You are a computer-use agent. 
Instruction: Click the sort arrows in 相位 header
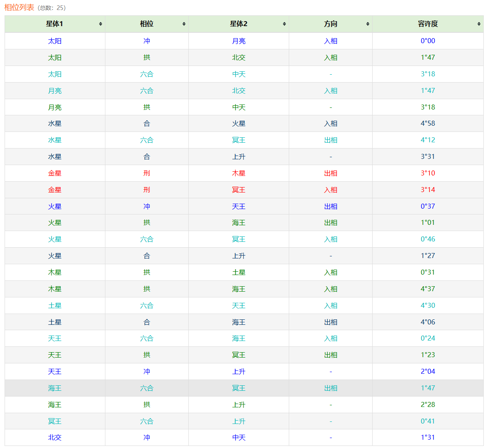(184, 24)
